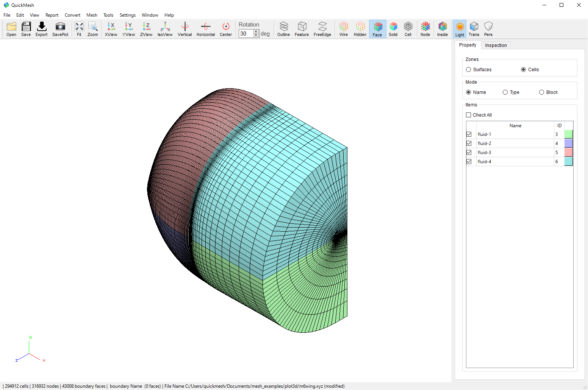Screen dimensions: 588x390
Task: Click the Export toolbar icon
Action: pyautogui.click(x=42, y=29)
